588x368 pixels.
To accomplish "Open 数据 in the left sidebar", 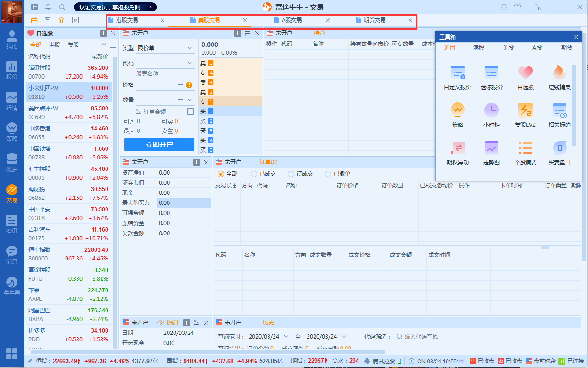I will pyautogui.click(x=12, y=162).
